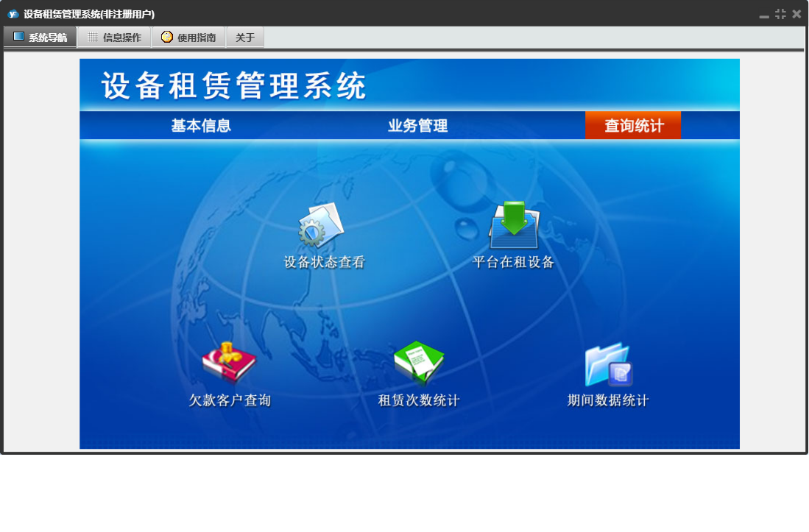Select the 租赁次数统计 text label
This screenshot has height=532, width=809.
pos(419,400)
